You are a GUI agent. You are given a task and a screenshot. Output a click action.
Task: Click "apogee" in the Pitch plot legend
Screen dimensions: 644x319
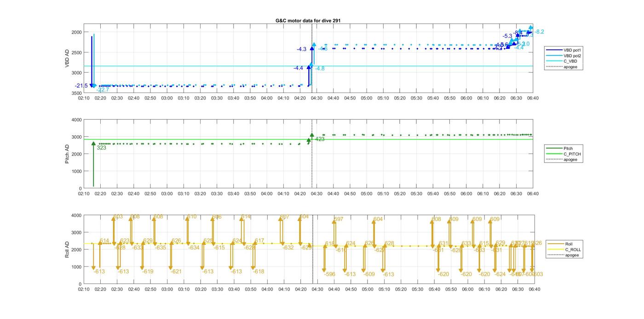tap(563, 159)
